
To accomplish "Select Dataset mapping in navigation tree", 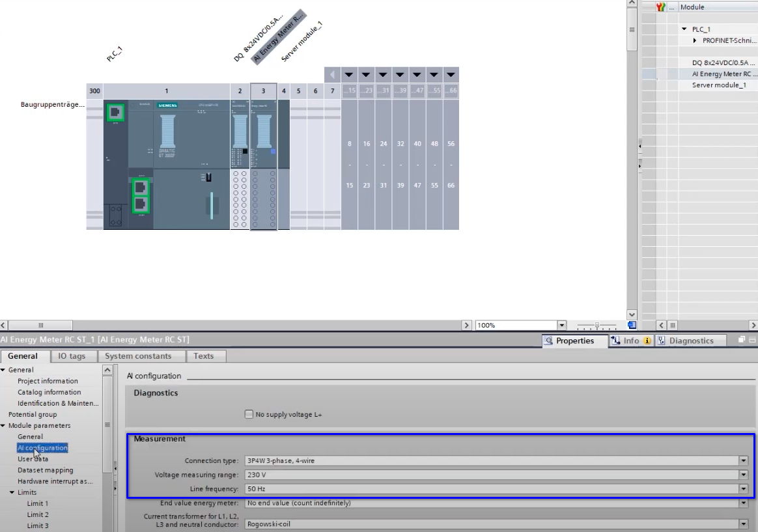I will pos(45,470).
